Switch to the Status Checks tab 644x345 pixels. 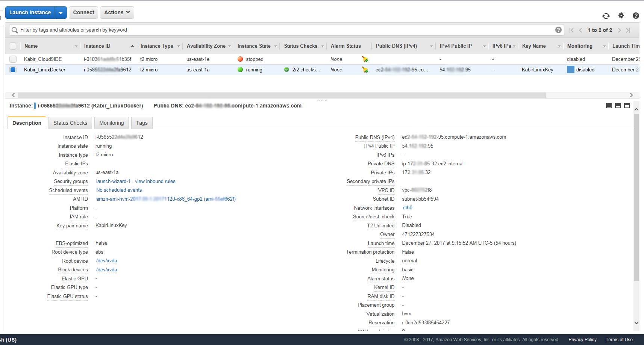[70, 123]
